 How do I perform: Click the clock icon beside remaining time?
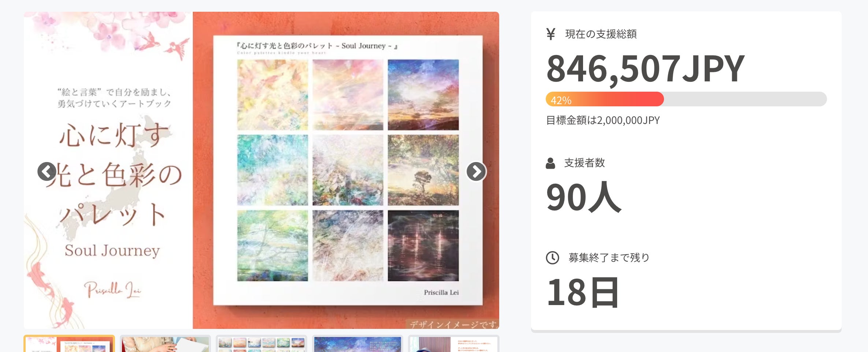click(553, 258)
